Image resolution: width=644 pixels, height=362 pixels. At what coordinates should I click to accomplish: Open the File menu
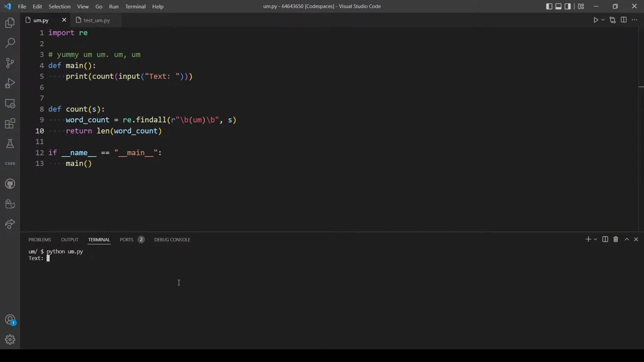(22, 7)
